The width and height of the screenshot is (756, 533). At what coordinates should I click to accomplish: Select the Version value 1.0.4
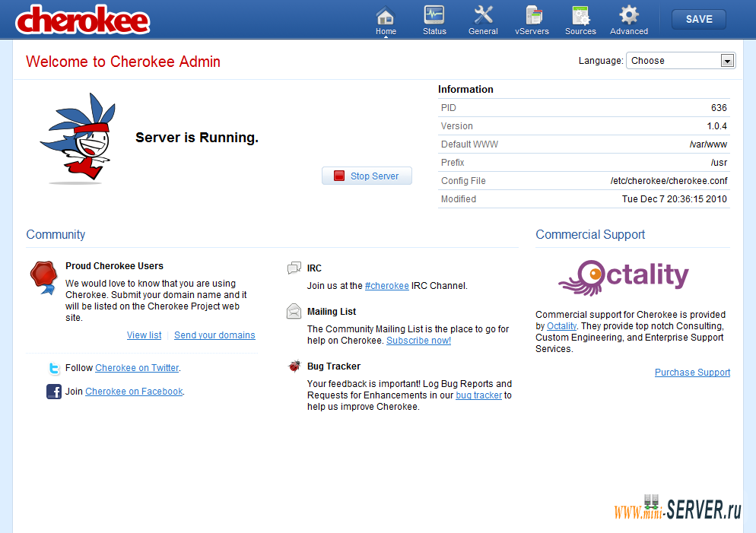pyautogui.click(x=717, y=126)
